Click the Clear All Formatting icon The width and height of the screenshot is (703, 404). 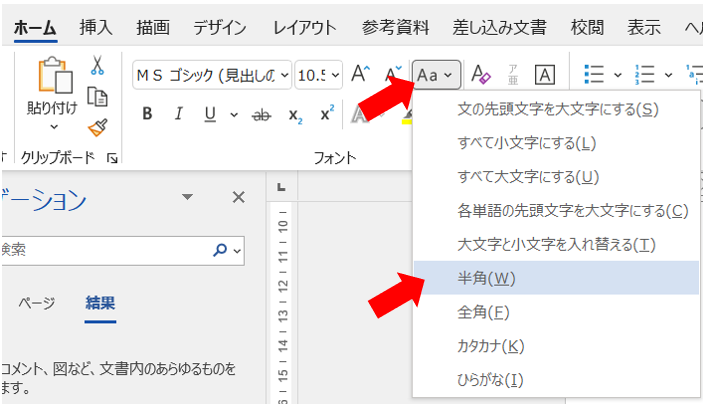[481, 74]
